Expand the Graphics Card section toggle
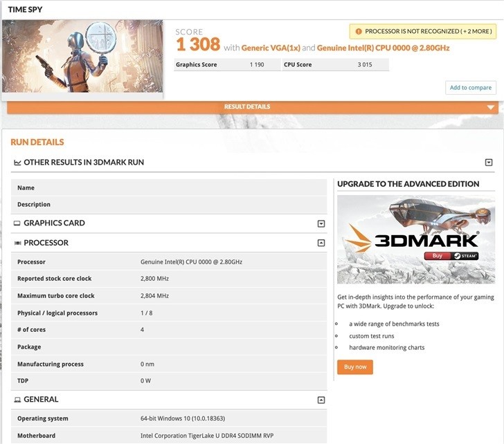The width and height of the screenshot is (504, 444). [321, 223]
